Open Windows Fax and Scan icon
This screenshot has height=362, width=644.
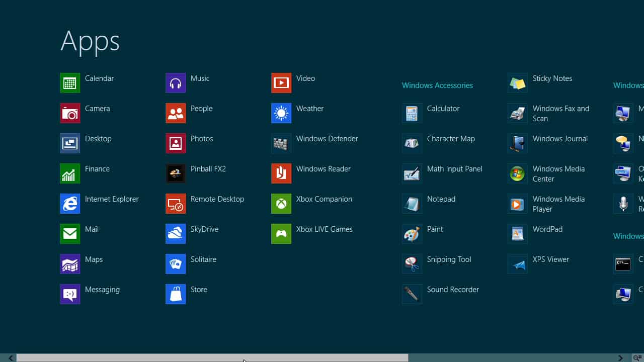518,113
